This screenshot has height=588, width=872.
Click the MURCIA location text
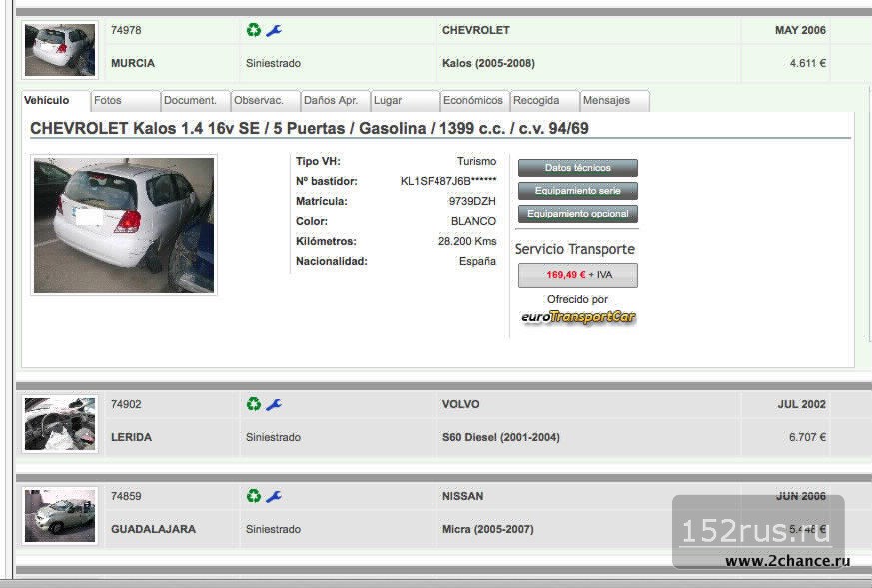click(133, 63)
